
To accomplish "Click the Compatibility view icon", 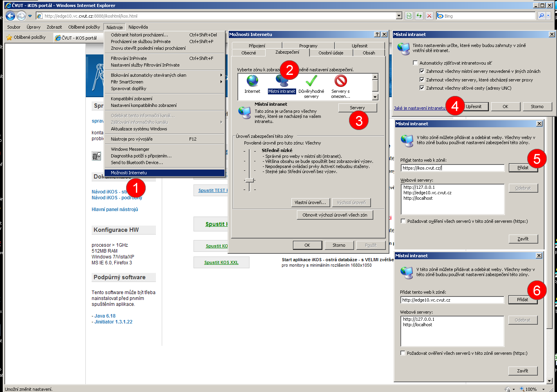I will coord(409,16).
